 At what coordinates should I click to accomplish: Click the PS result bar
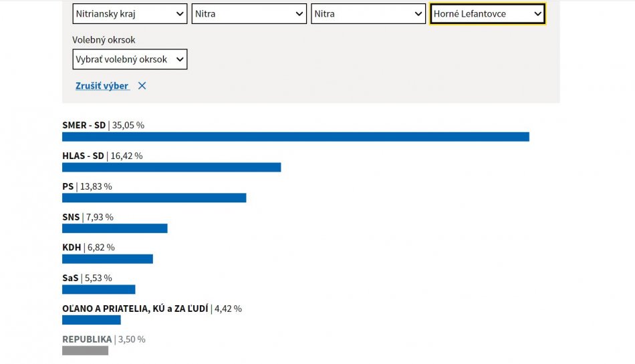pyautogui.click(x=154, y=198)
